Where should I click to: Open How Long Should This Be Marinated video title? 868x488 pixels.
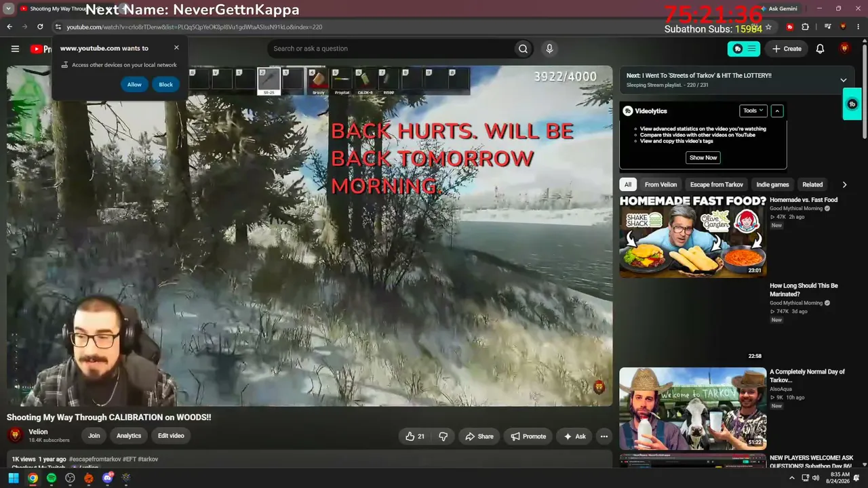coord(804,290)
